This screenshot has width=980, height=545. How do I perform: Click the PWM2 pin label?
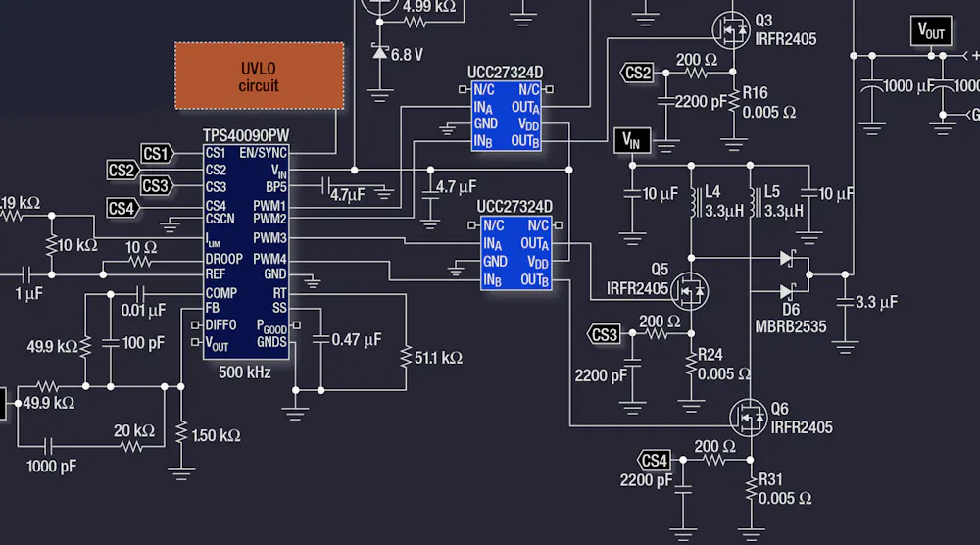pos(270,219)
